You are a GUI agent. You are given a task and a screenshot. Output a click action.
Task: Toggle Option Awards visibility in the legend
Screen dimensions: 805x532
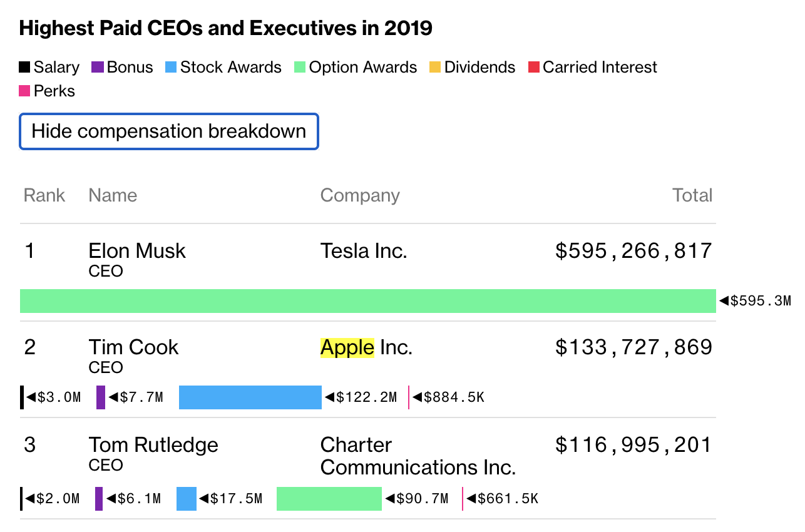(x=299, y=67)
